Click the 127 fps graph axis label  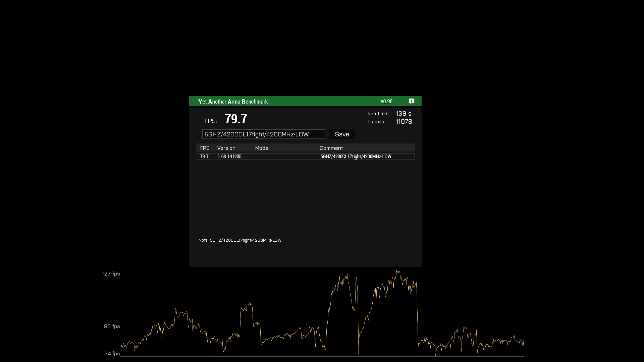coord(111,274)
